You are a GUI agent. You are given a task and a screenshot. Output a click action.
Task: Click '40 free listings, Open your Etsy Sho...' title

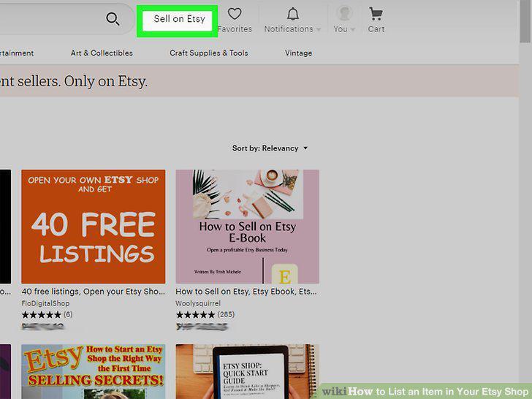[x=94, y=292]
